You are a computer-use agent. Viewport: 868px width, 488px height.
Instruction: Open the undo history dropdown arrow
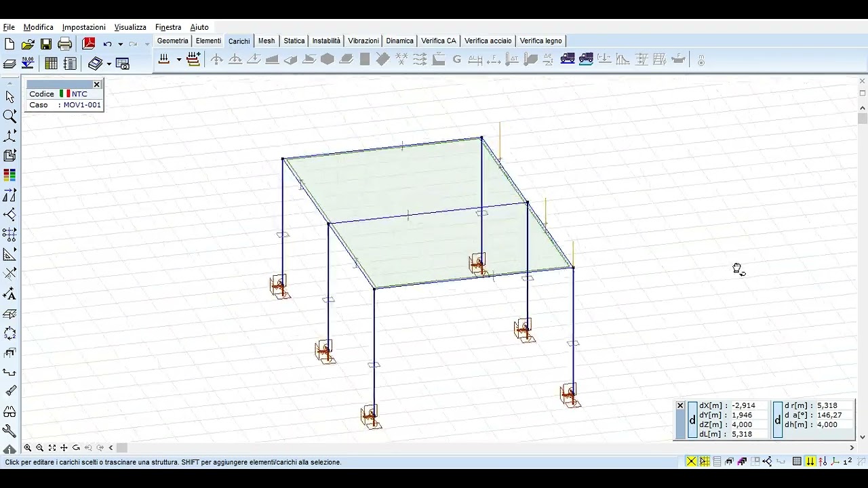click(120, 44)
